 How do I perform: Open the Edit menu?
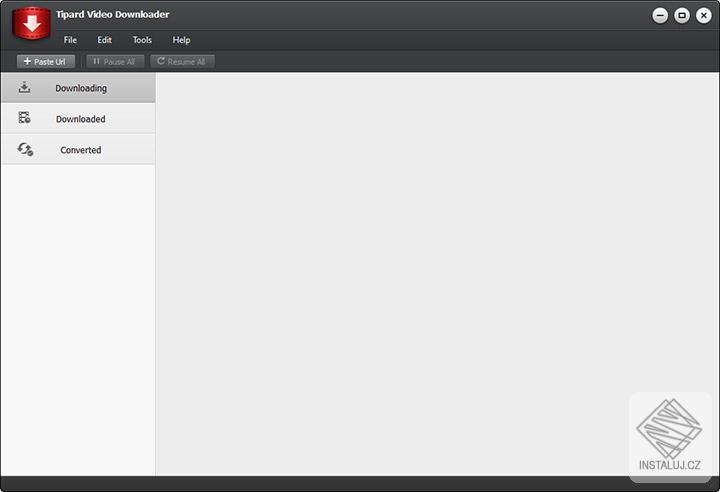coord(104,40)
